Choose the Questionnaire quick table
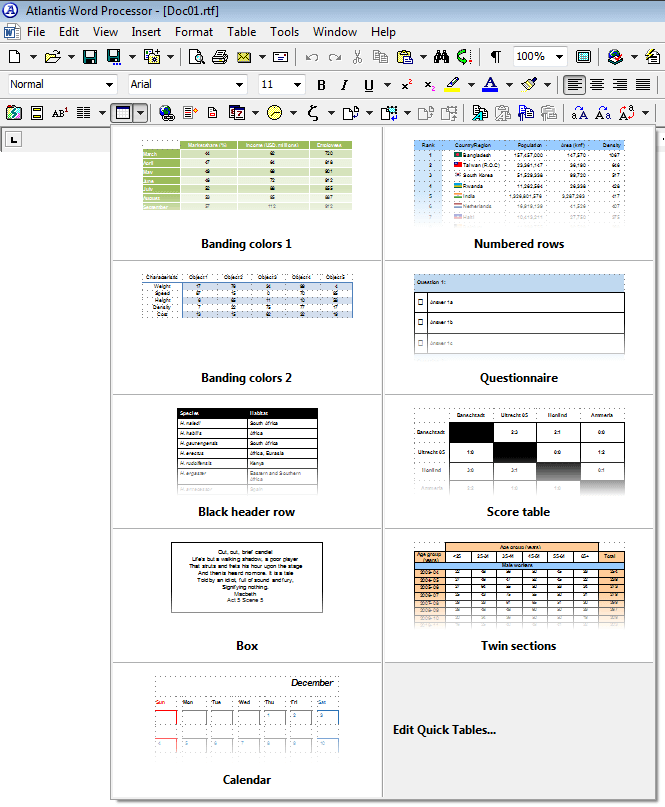Image resolution: width=665 pixels, height=807 pixels. 519,328
